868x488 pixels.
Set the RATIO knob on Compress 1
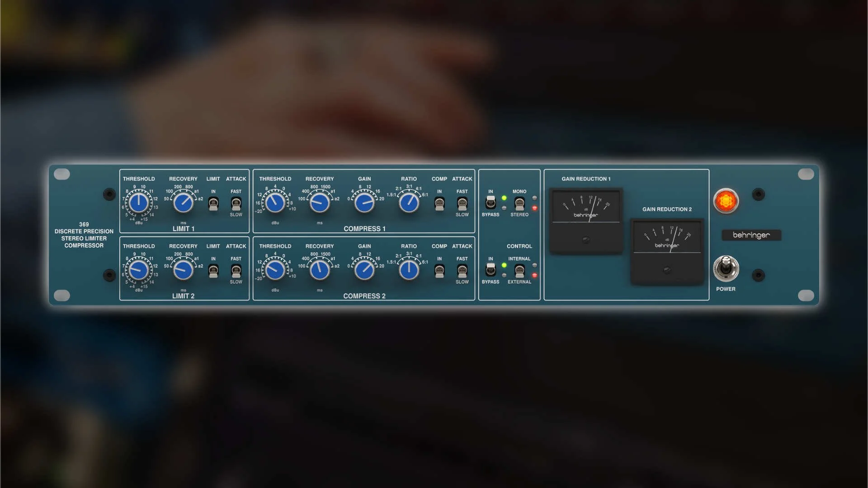pyautogui.click(x=408, y=202)
